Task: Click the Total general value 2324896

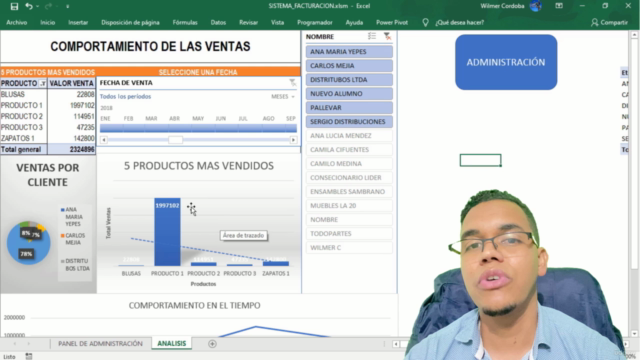Action: 82,149
